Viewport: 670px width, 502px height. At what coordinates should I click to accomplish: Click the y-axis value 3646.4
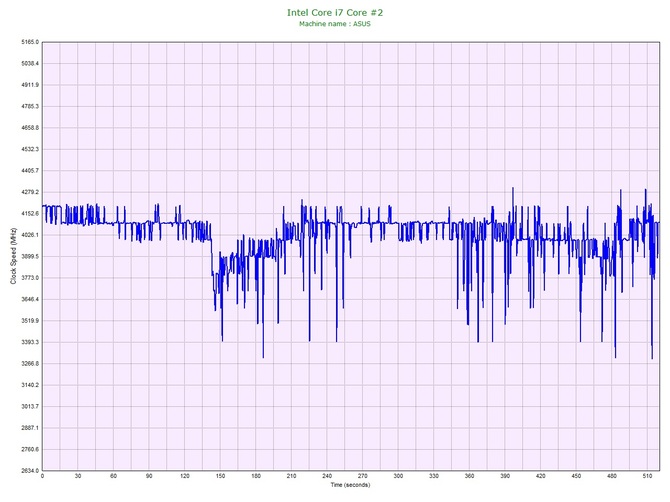(x=30, y=299)
